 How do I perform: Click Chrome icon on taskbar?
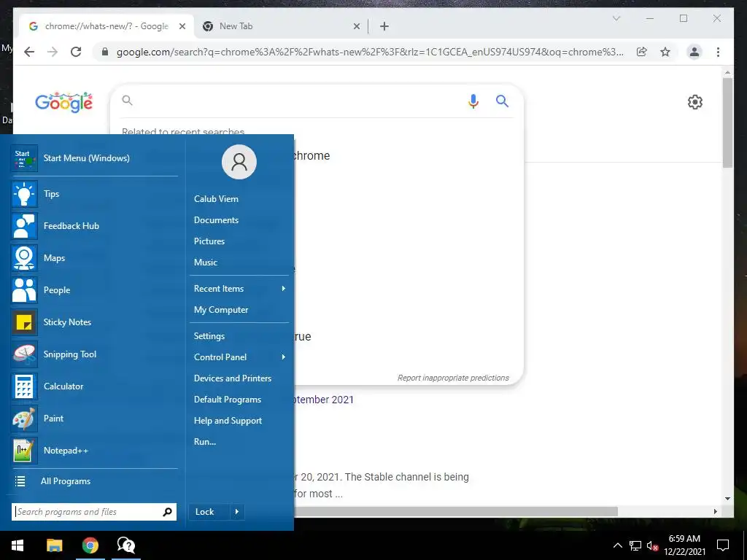click(90, 545)
